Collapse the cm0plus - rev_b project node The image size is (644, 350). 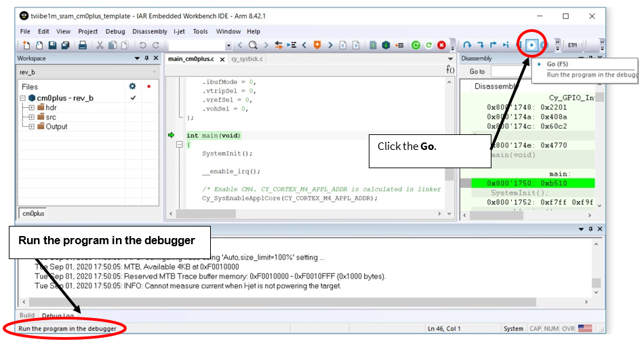(22, 98)
